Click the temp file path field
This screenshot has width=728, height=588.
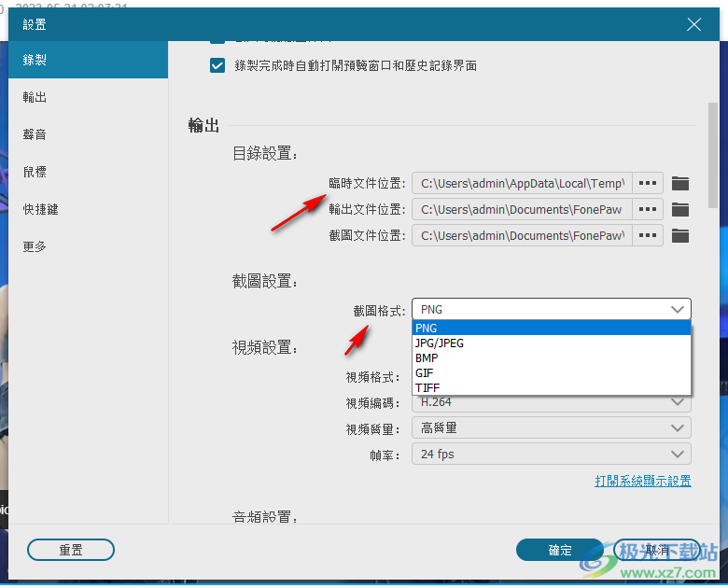coord(522,183)
